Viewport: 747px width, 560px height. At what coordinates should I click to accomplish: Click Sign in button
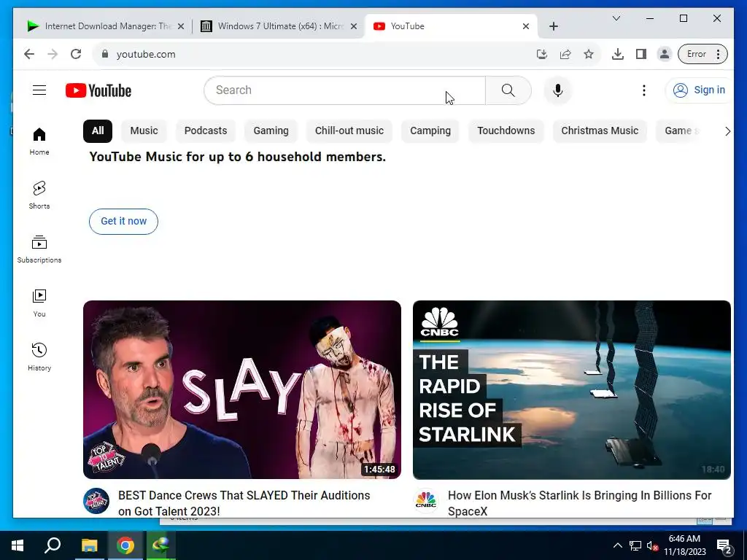click(699, 90)
